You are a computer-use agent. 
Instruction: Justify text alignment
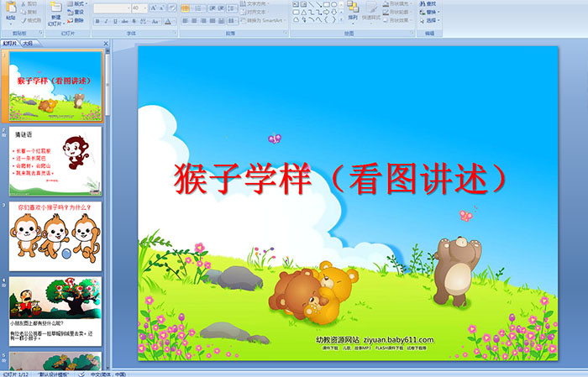coord(213,21)
